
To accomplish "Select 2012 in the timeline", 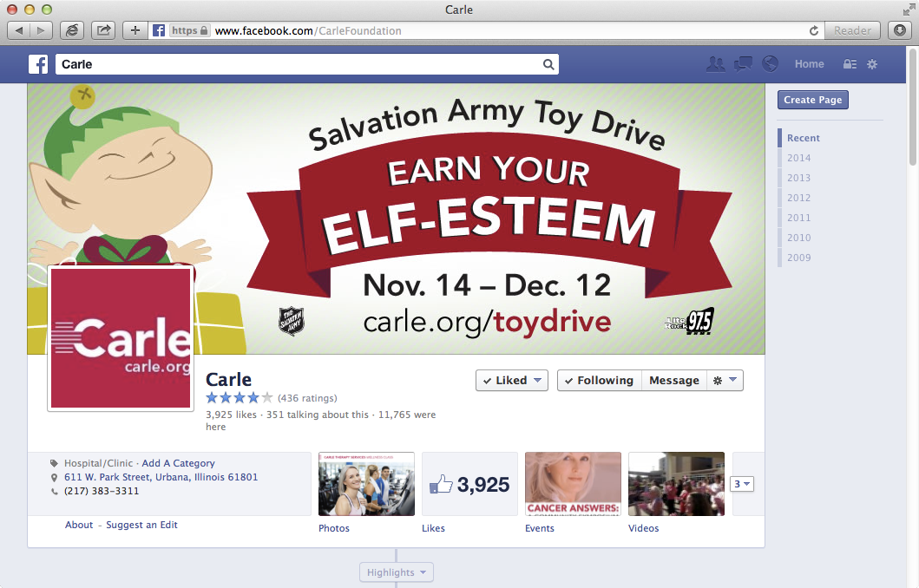I will tap(799, 198).
